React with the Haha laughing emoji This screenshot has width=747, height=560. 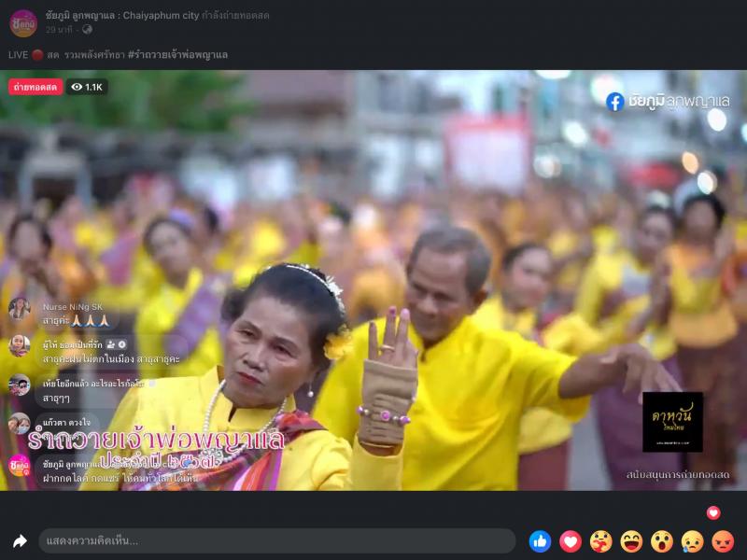click(x=631, y=541)
